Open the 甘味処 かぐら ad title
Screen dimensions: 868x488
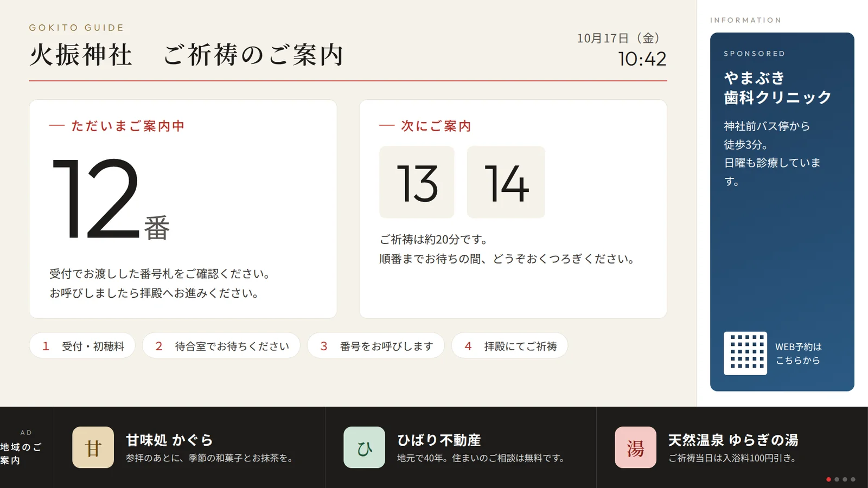pyautogui.click(x=169, y=440)
